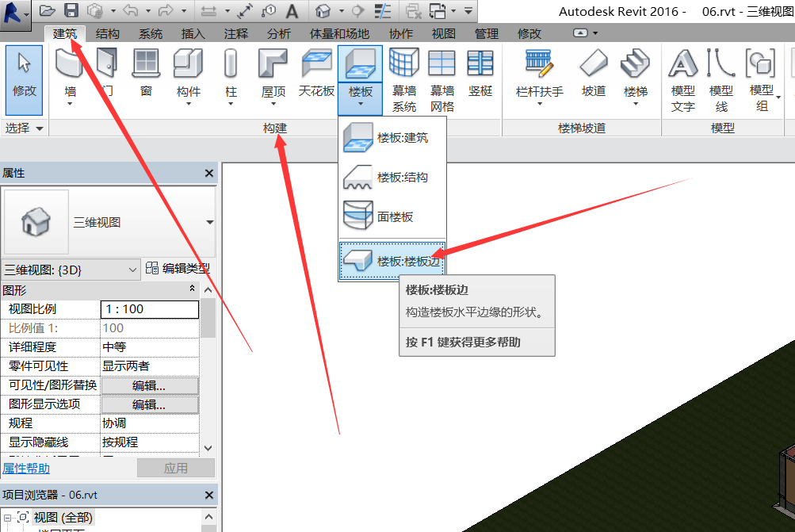Click the save icon in quick access toolbar
Viewport: 795px width, 532px height.
tap(71, 10)
